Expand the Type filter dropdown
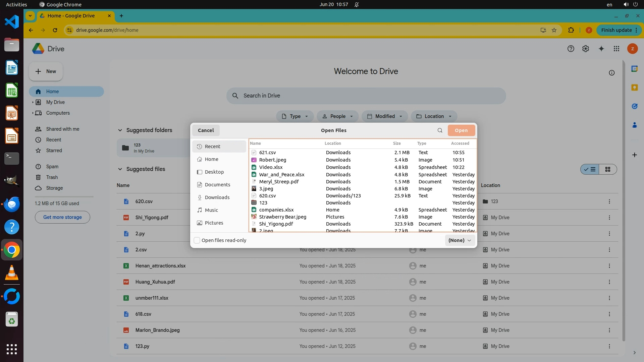Image resolution: width=644 pixels, height=362 pixels. 294,116
